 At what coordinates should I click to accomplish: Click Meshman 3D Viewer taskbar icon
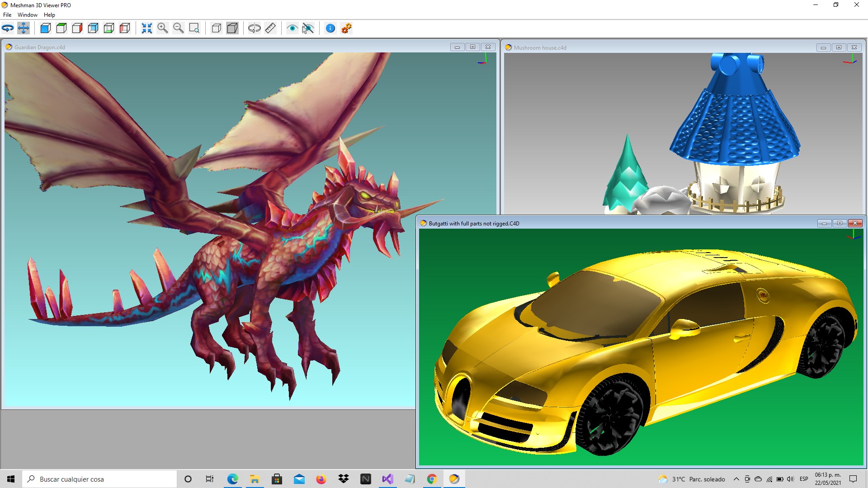point(454,479)
